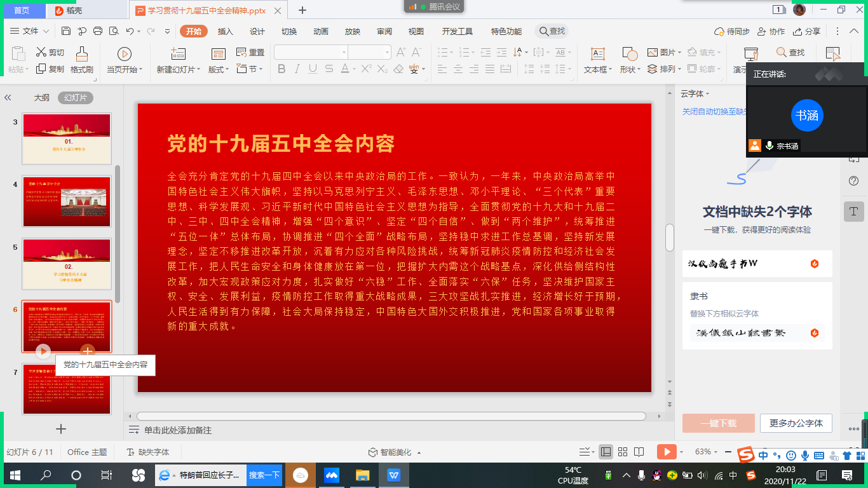Viewport: 868px width, 488px height.
Task: Switch to the 审阅 ribbon tab
Action: pyautogui.click(x=384, y=31)
